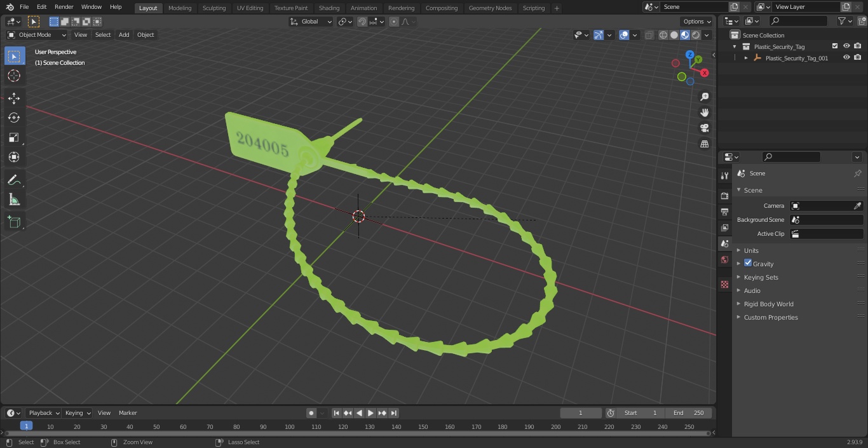Image resolution: width=868 pixels, height=448 pixels.
Task: Open the viewport shading options arrow
Action: pos(707,35)
